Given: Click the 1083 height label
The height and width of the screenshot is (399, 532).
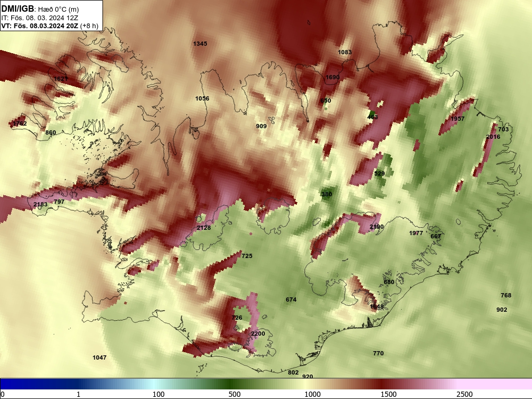Looking at the screenshot, I should point(345,52).
